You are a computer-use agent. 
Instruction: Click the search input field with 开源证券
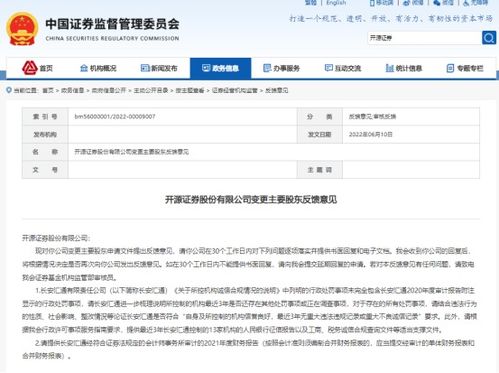[425, 38]
